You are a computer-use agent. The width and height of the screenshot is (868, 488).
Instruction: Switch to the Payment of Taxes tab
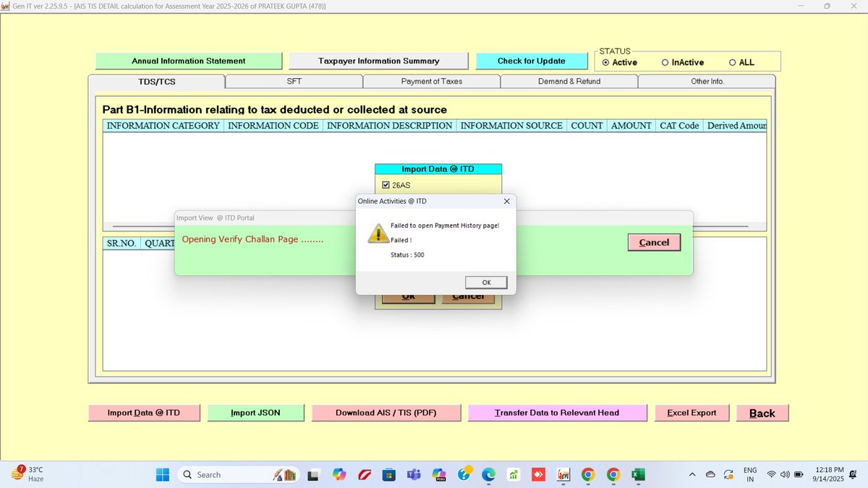click(432, 82)
